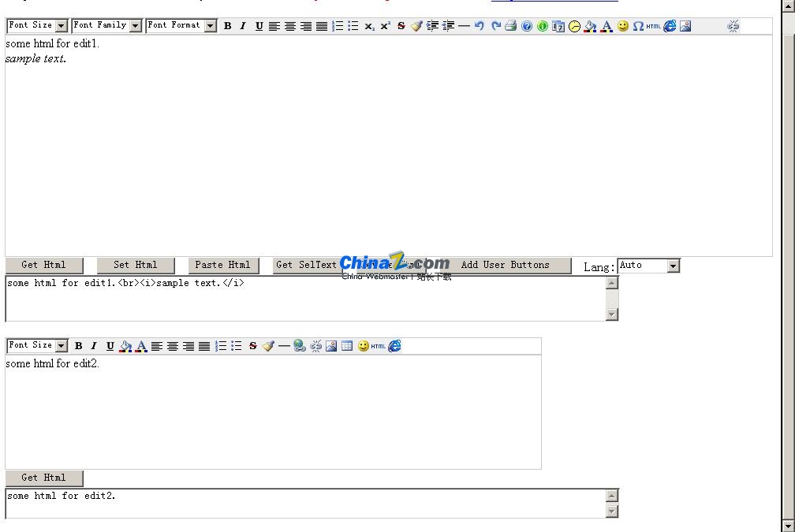Click the green info icon
795x532 pixels.
coord(543,26)
